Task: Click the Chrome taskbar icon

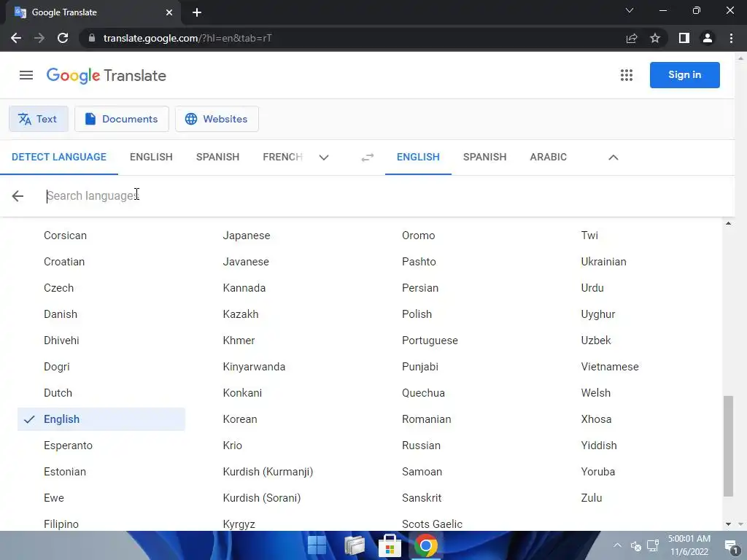Action: pos(425,545)
